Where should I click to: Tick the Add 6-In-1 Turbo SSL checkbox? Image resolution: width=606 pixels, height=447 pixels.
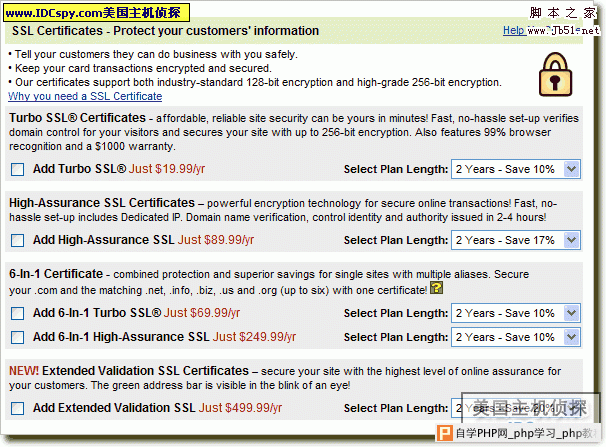[x=17, y=313]
